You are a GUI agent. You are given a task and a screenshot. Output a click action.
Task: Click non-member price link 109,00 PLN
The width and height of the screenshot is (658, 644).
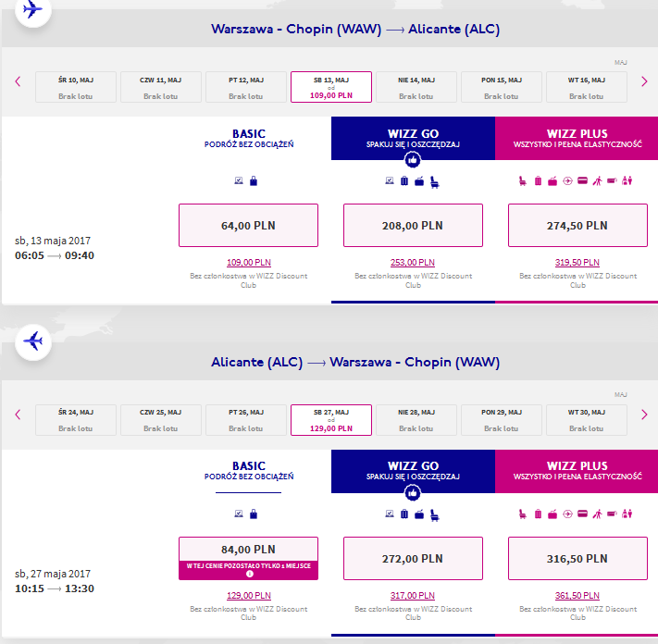tap(248, 263)
